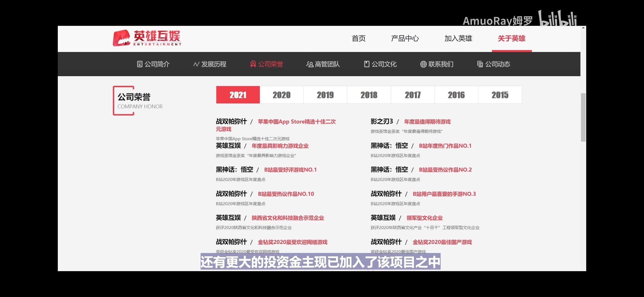Click the 影之刃3 game name
644x297 pixels.
point(382,121)
